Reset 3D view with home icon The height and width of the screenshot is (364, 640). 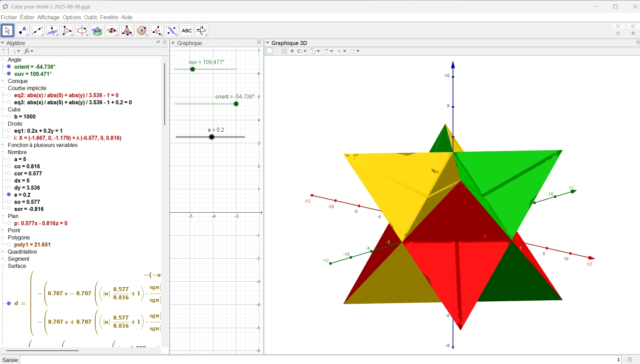[x=292, y=51]
